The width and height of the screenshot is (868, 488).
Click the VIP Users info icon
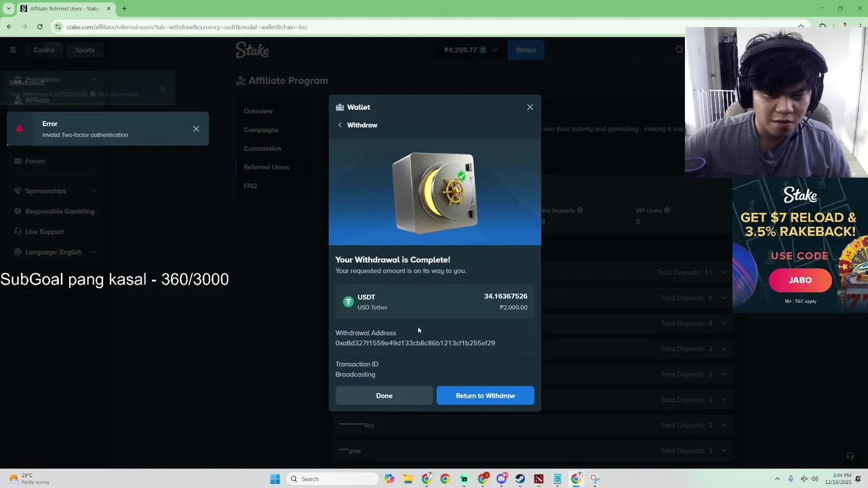pyautogui.click(x=667, y=210)
